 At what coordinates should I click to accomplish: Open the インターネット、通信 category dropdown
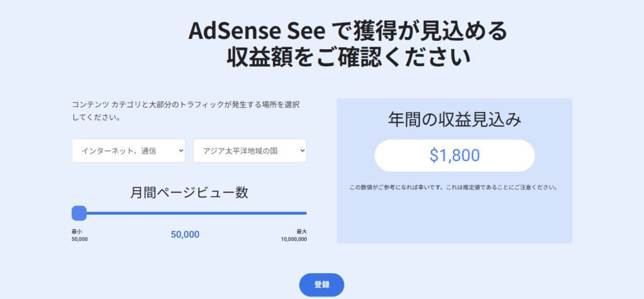pyautogui.click(x=128, y=151)
